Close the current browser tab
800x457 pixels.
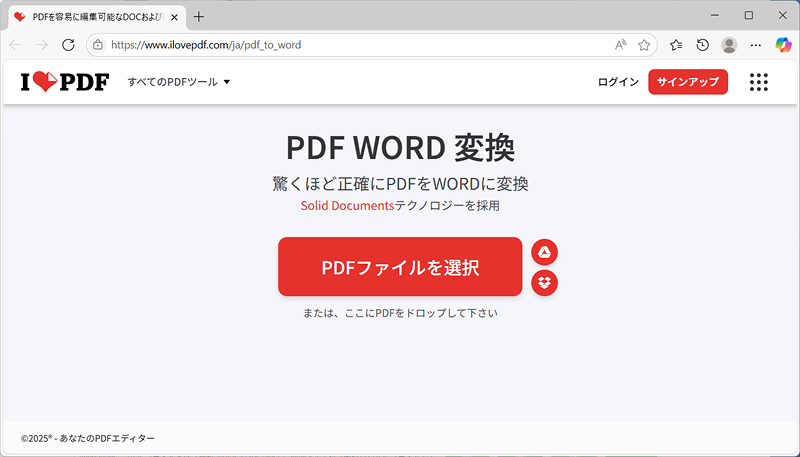point(174,17)
